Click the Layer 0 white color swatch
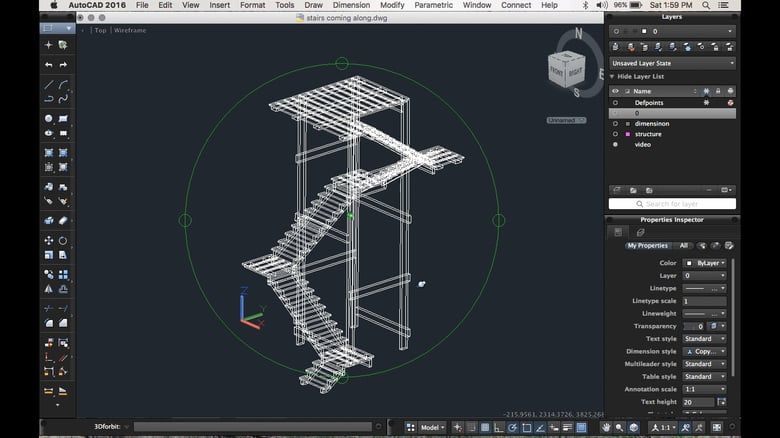This screenshot has width=780, height=438. pos(644,31)
